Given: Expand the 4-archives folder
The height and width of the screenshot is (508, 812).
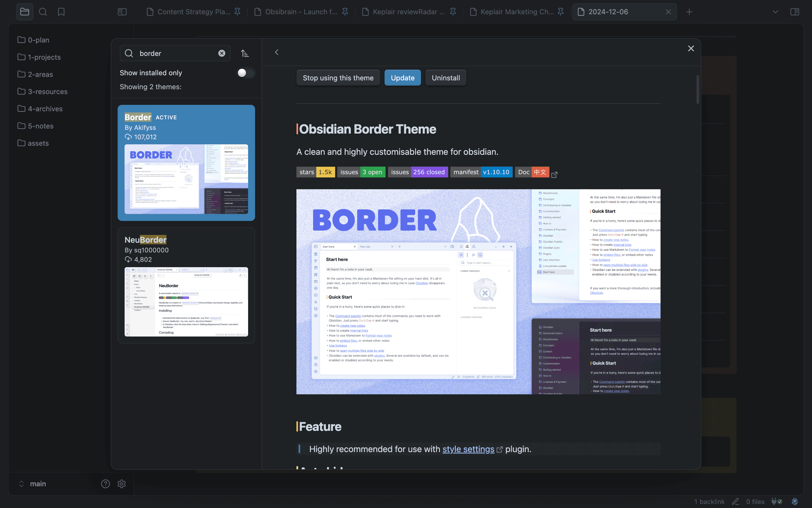Looking at the screenshot, I should tap(40, 109).
